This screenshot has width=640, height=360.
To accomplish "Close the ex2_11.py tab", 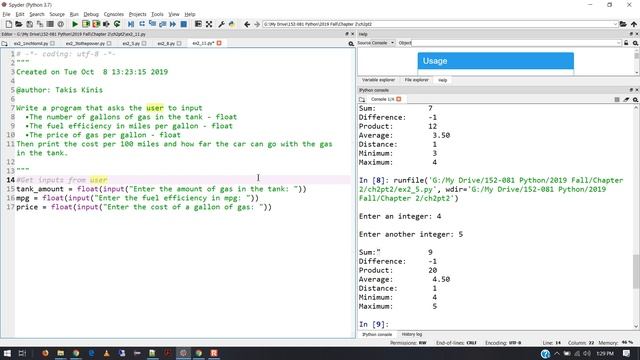I will (x=219, y=43).
